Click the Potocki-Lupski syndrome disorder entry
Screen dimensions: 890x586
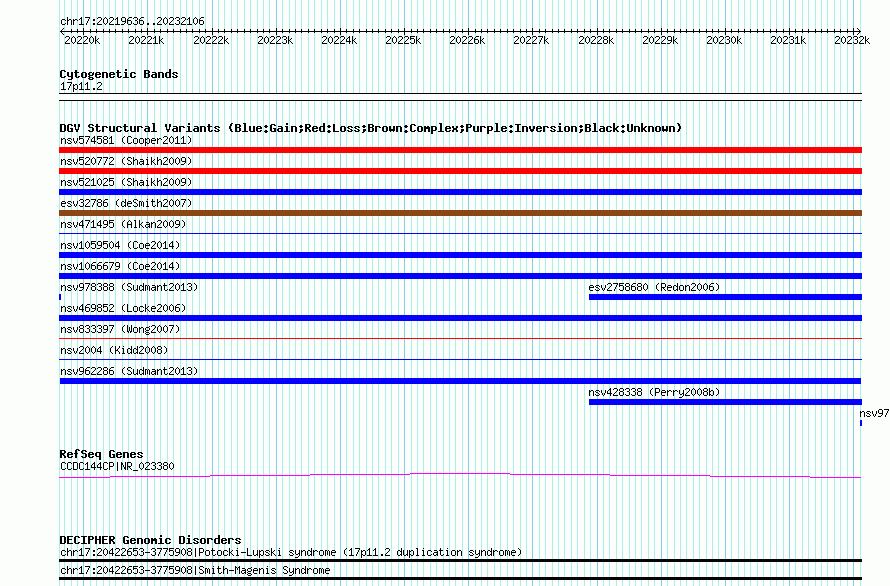291,552
